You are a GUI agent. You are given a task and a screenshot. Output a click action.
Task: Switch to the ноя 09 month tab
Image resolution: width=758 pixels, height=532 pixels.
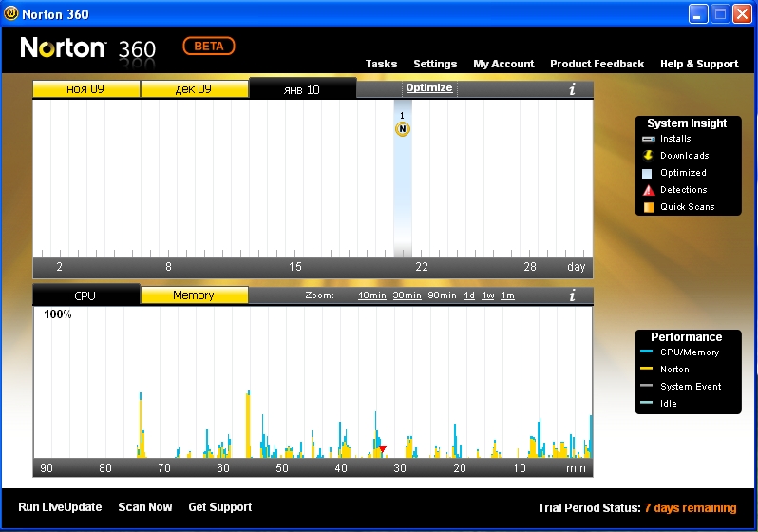pos(86,89)
